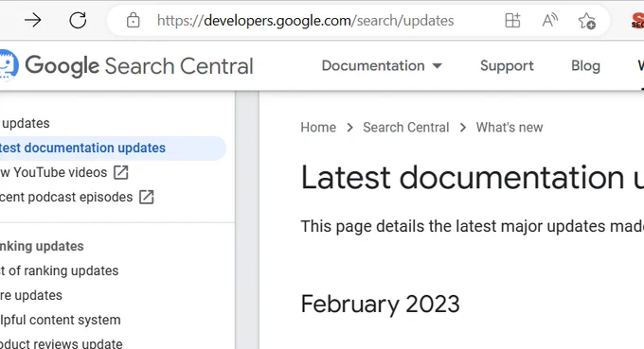
Task: Open Helpful content system sidebar link
Action: (x=61, y=320)
